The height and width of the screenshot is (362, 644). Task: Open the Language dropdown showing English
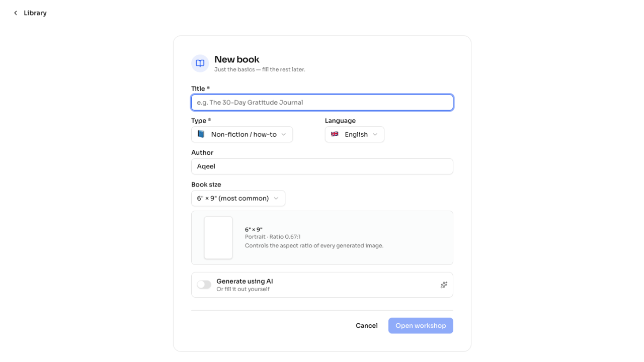[355, 134]
